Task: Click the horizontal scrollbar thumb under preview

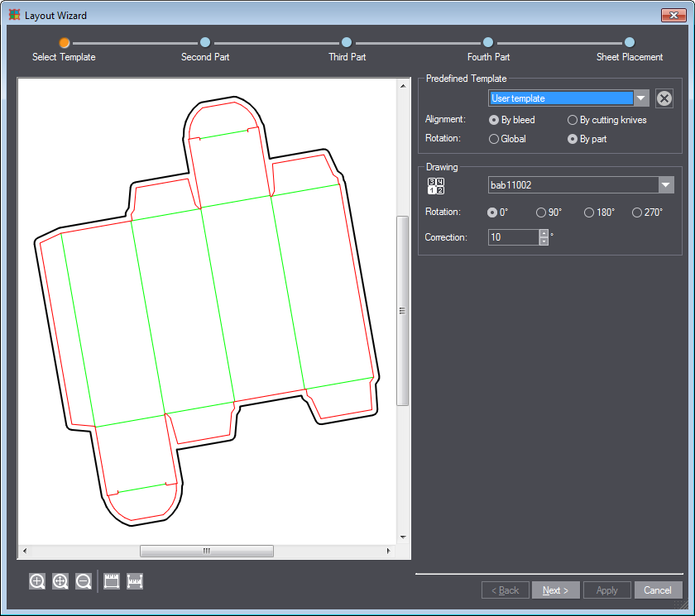Action: click(x=206, y=551)
